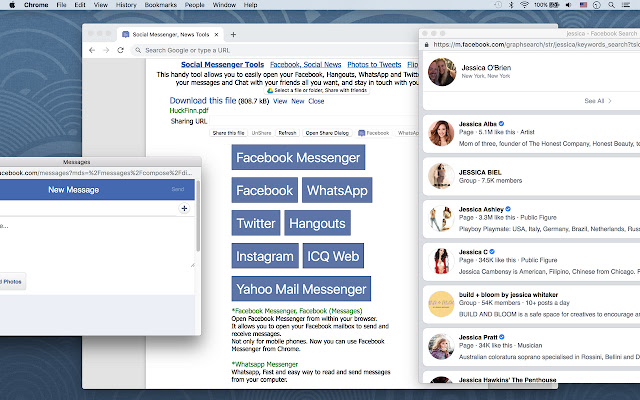Open Yahoo Mail Messenger button
This screenshot has height=400, width=640.
[301, 289]
